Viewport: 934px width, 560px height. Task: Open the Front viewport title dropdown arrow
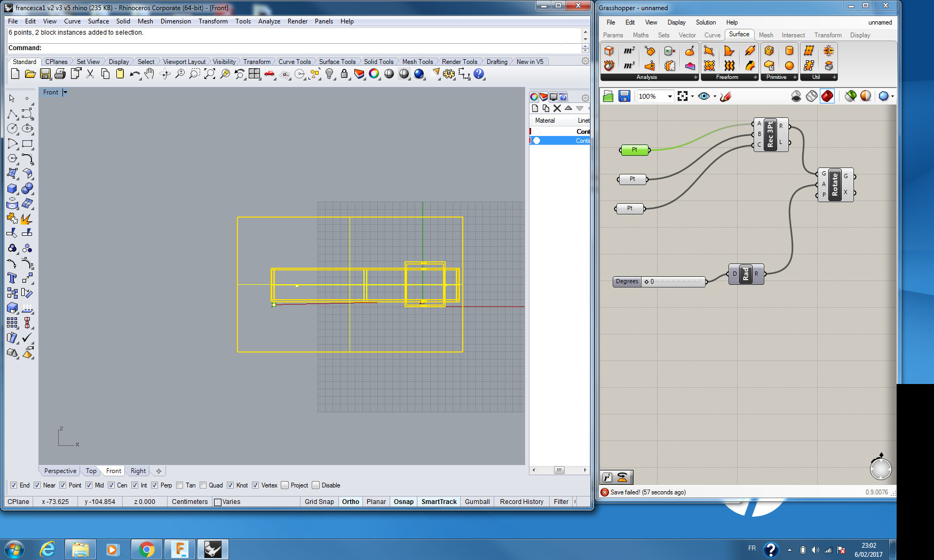coord(65,92)
